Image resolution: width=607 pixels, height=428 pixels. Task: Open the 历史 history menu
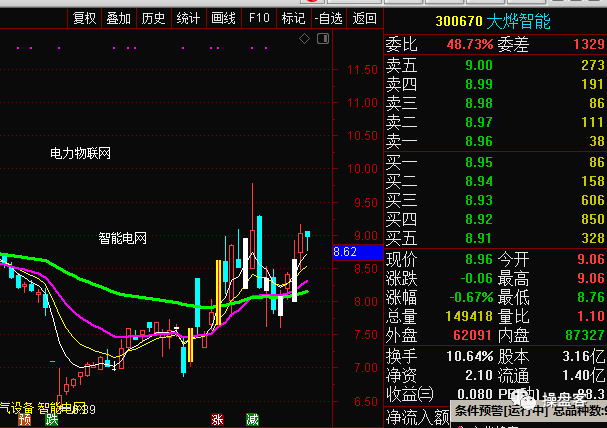tap(154, 18)
